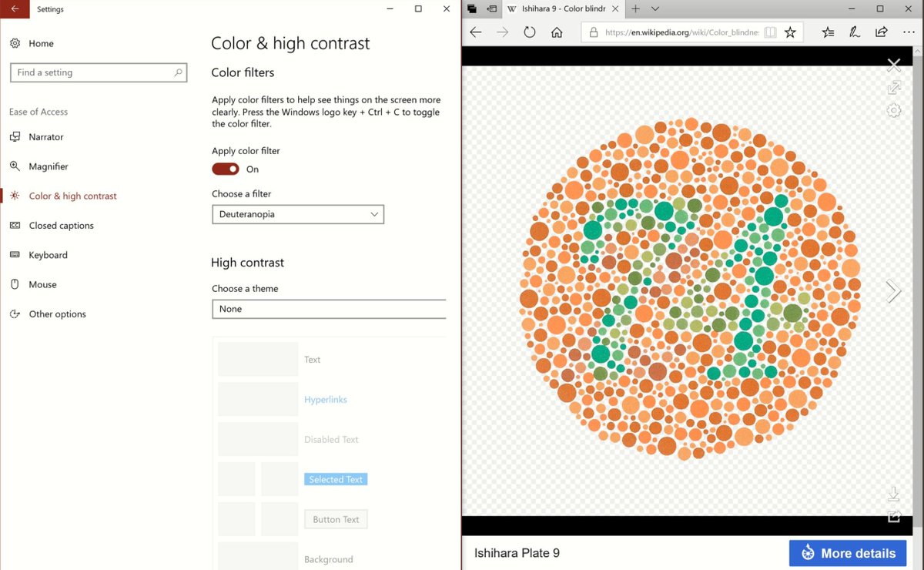This screenshot has height=570, width=924.
Task: Turn off the Apply color filter switch
Action: point(226,169)
